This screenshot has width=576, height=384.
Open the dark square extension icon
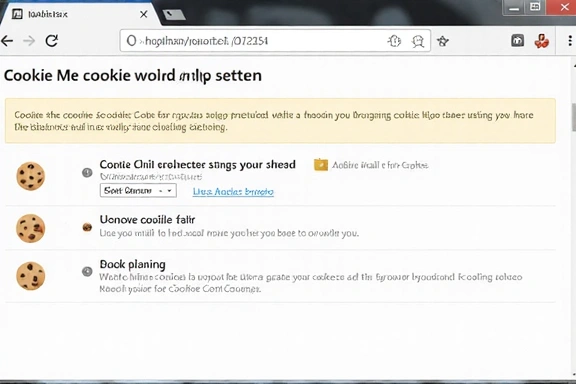518,40
